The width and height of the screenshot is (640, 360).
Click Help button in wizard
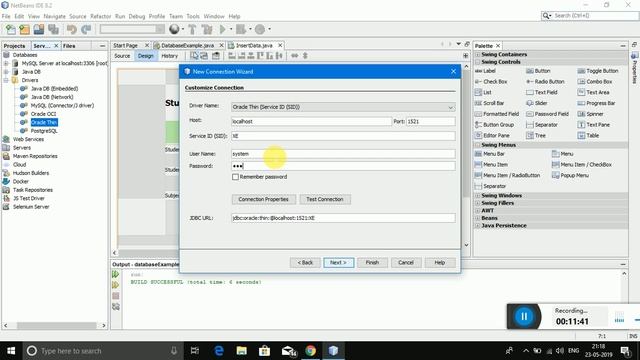click(x=440, y=262)
